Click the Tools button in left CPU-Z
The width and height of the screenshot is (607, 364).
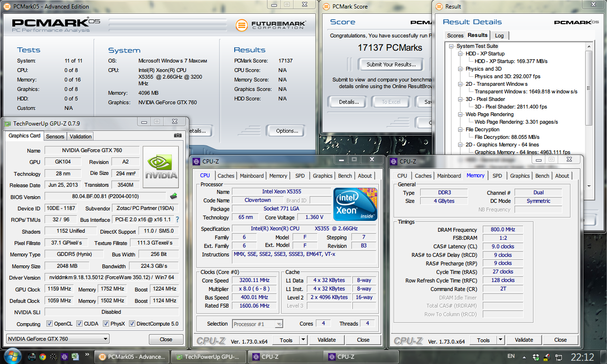click(286, 340)
